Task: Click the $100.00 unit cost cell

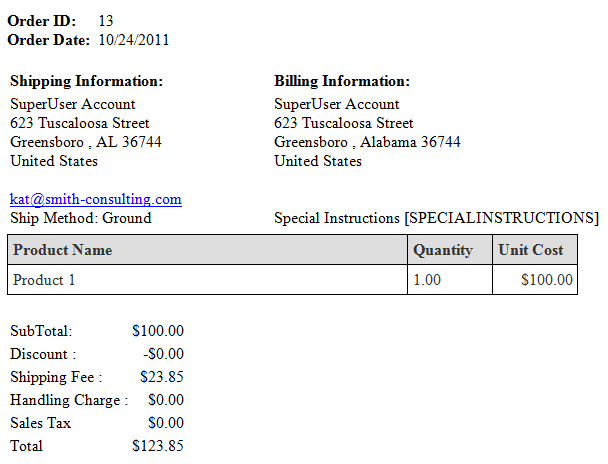Action: (x=535, y=279)
